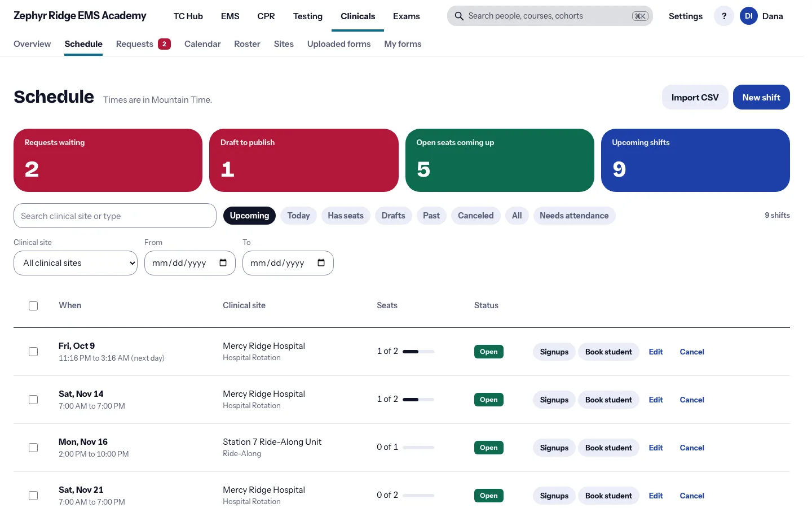Edit the Sat, Nov 21 shift
Viewport: 812px width, 508px height.
(x=656, y=496)
